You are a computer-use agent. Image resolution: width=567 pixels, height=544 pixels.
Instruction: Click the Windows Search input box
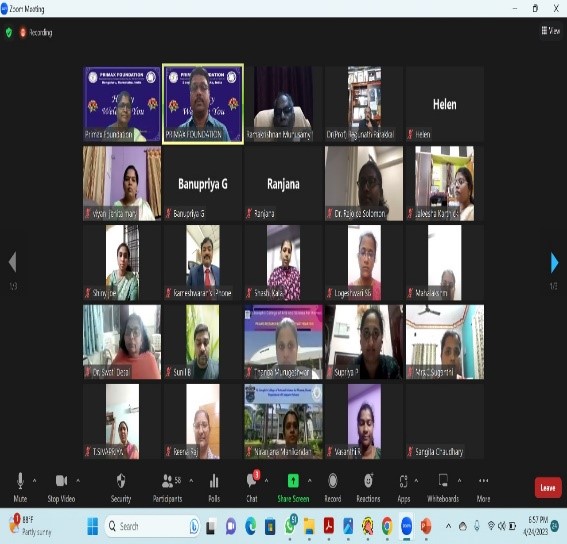(x=152, y=526)
